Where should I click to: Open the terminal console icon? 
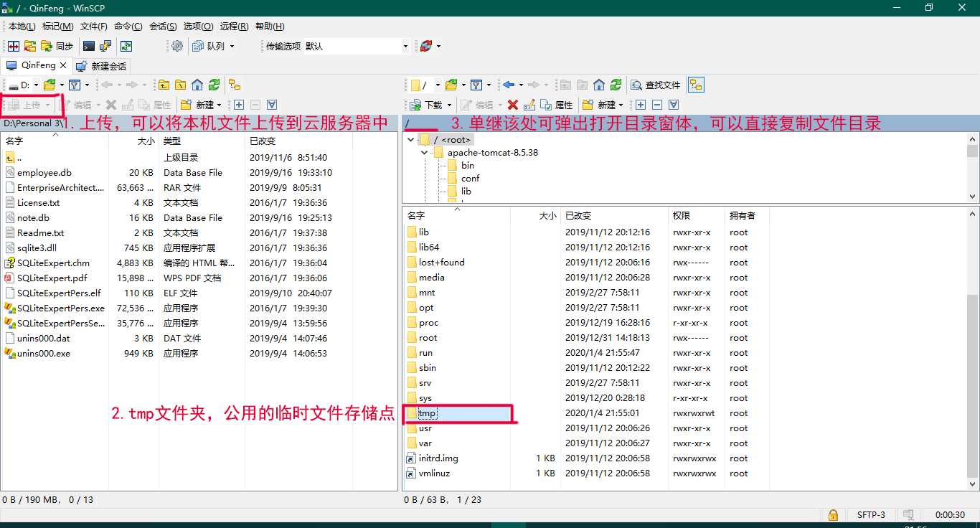[x=89, y=46]
